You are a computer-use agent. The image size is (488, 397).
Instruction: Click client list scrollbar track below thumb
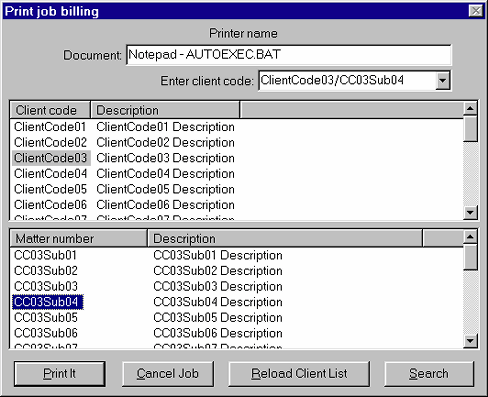pyautogui.click(x=470, y=173)
